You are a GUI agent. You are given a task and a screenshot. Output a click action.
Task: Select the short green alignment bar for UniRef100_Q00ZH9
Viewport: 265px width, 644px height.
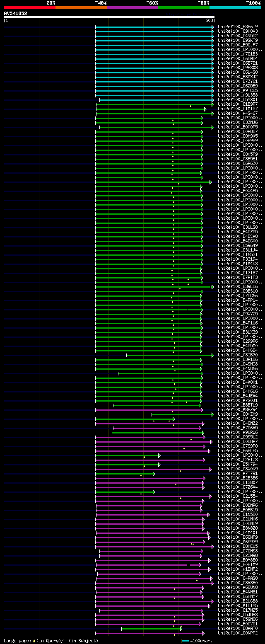(183, 414)
